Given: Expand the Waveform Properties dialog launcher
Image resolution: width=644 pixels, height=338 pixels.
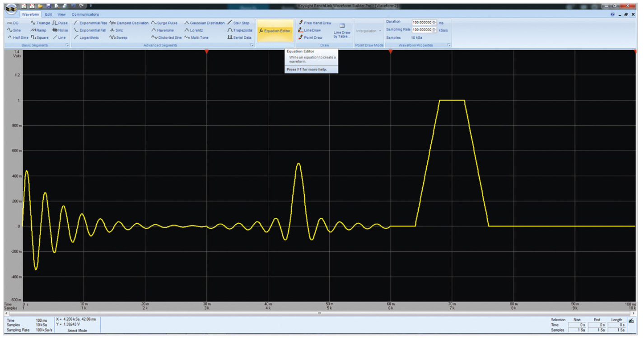Looking at the screenshot, I should [449, 45].
